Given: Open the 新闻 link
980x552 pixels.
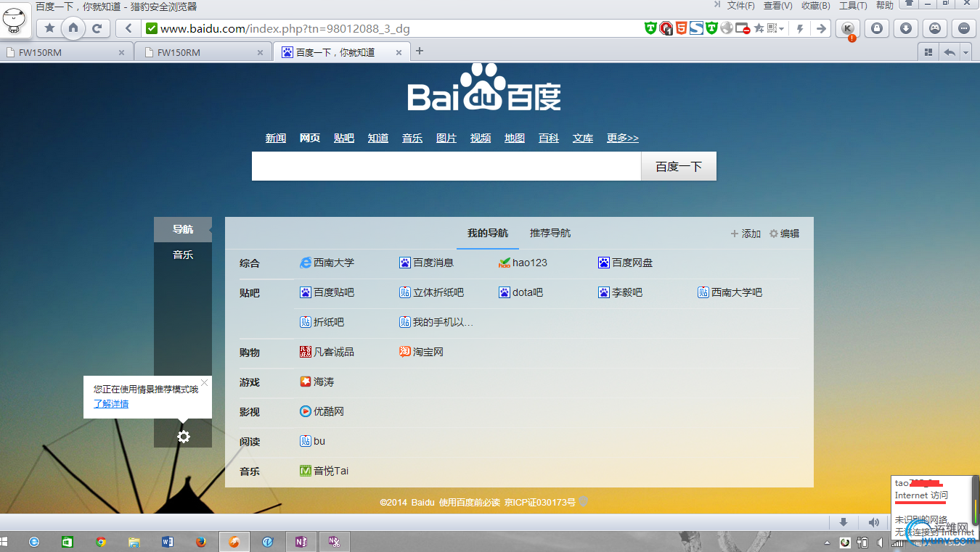Looking at the screenshot, I should coord(276,138).
